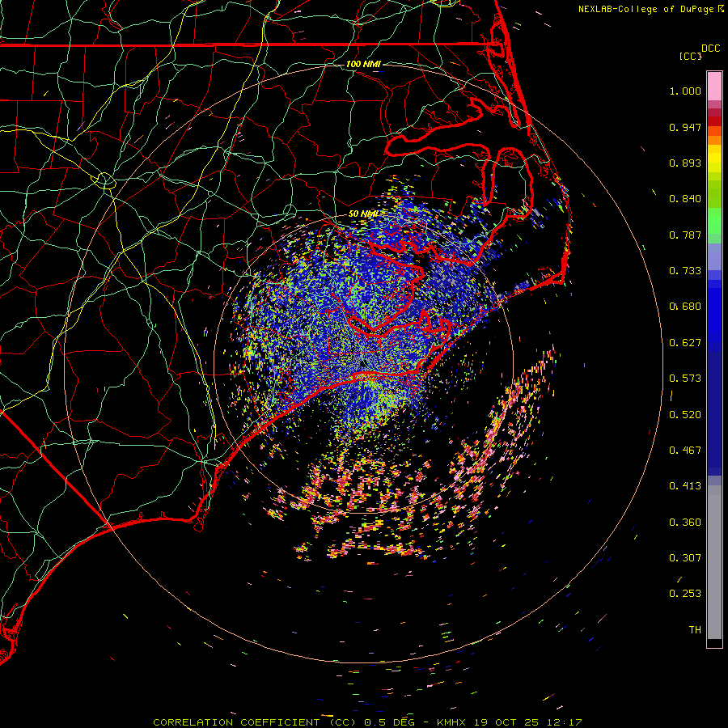Click the 0.467 legend value

(x=685, y=451)
